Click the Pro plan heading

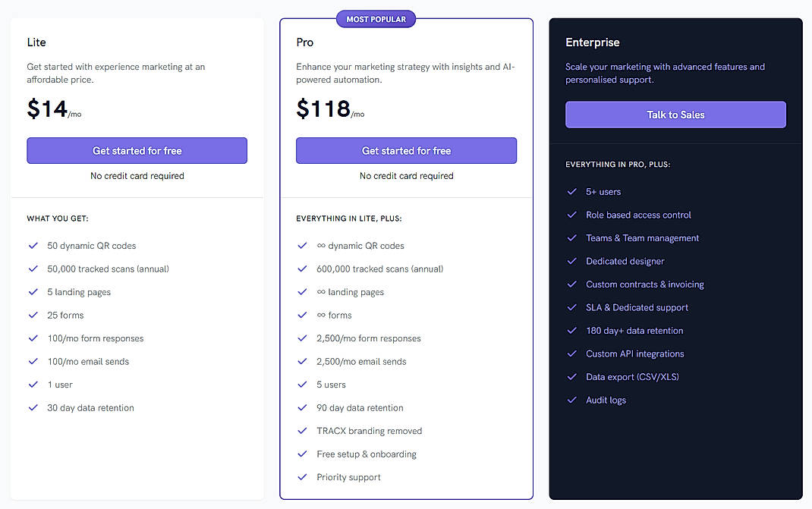pyautogui.click(x=304, y=42)
